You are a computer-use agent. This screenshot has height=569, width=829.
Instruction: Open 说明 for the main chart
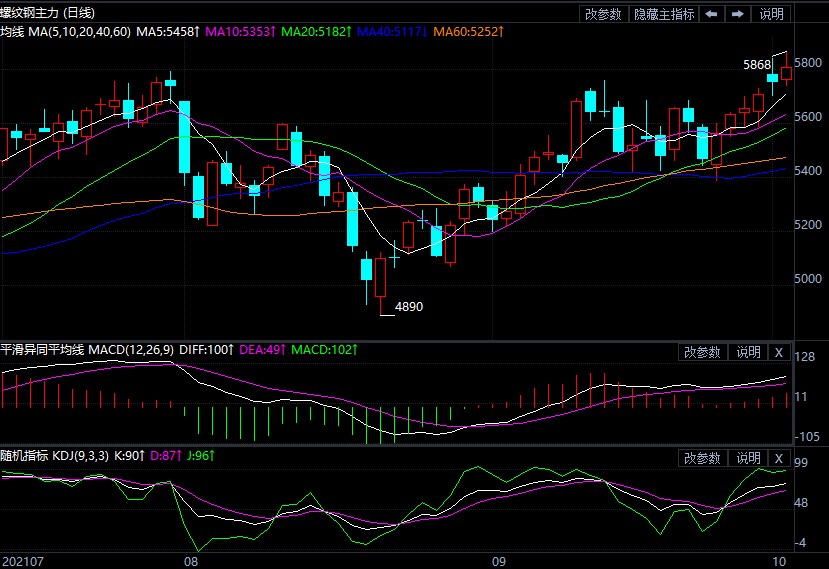click(x=772, y=14)
